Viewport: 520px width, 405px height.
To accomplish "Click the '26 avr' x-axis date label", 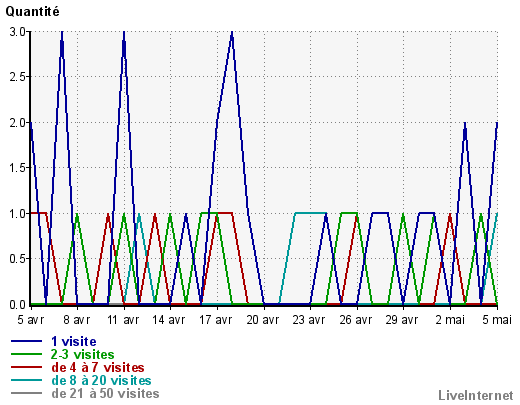I will point(356,320).
